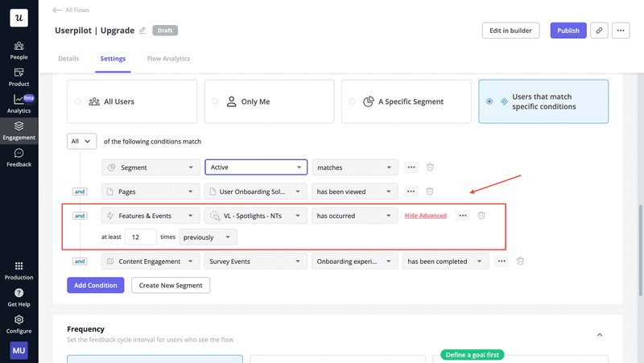644x363 pixels.
Task: Open the Segment condition type dropdown
Action: coord(151,167)
